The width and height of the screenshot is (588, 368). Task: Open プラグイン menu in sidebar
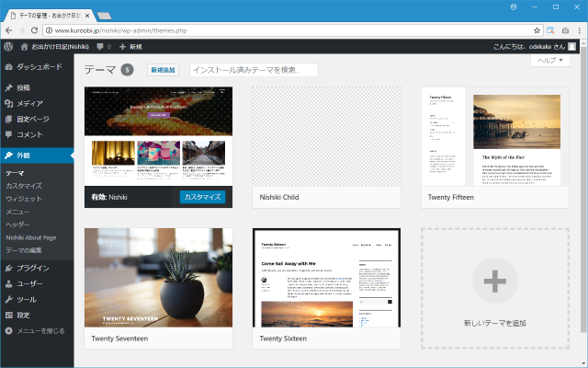pyautogui.click(x=37, y=268)
